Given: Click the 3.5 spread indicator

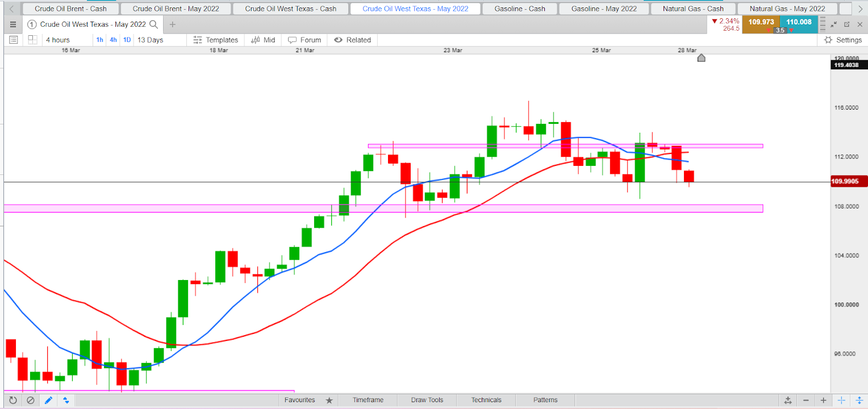Looking at the screenshot, I should tap(780, 30).
